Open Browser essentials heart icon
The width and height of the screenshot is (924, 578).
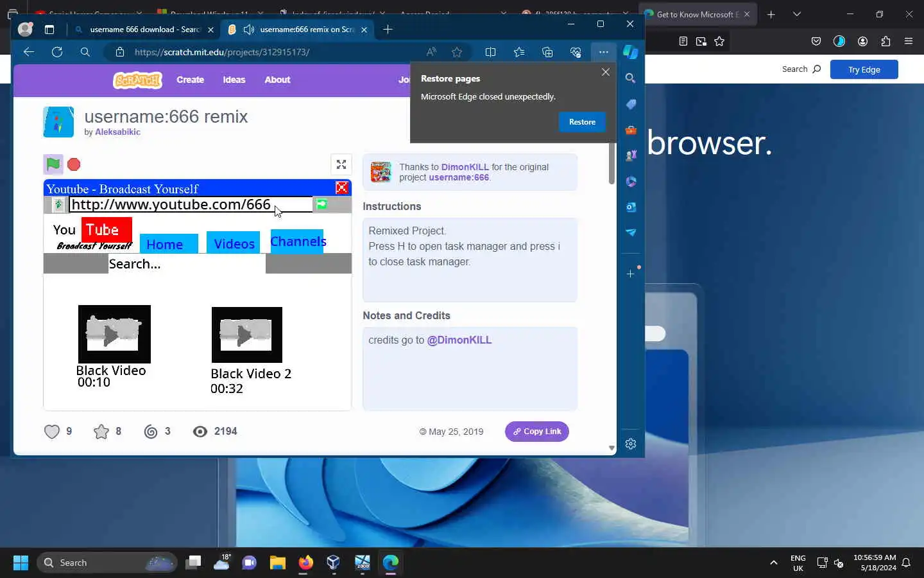(x=576, y=52)
